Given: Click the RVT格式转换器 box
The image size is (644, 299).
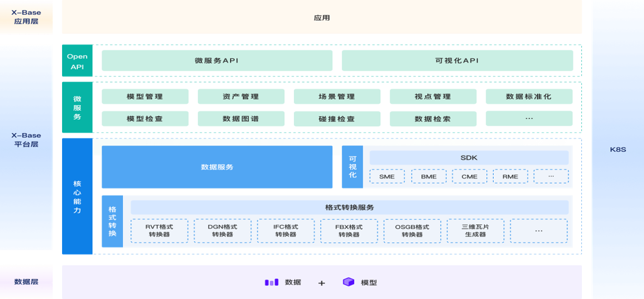Looking at the screenshot, I should point(159,231).
